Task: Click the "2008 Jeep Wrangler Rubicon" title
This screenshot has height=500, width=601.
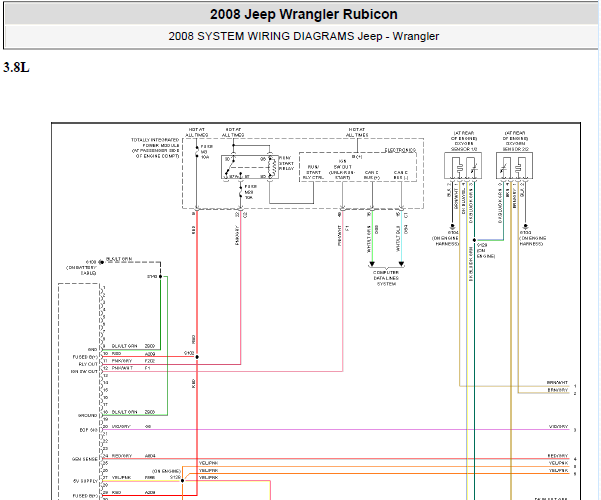Action: point(304,15)
